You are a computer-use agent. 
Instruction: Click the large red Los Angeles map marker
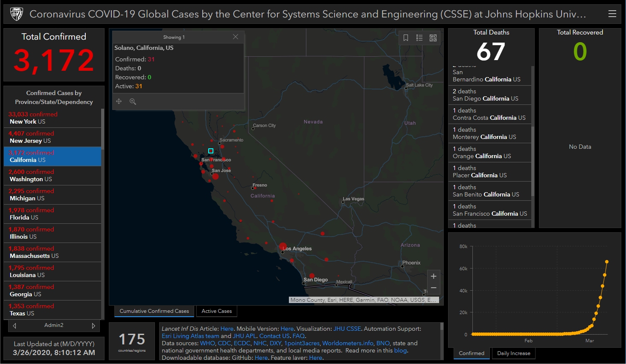coord(282,246)
